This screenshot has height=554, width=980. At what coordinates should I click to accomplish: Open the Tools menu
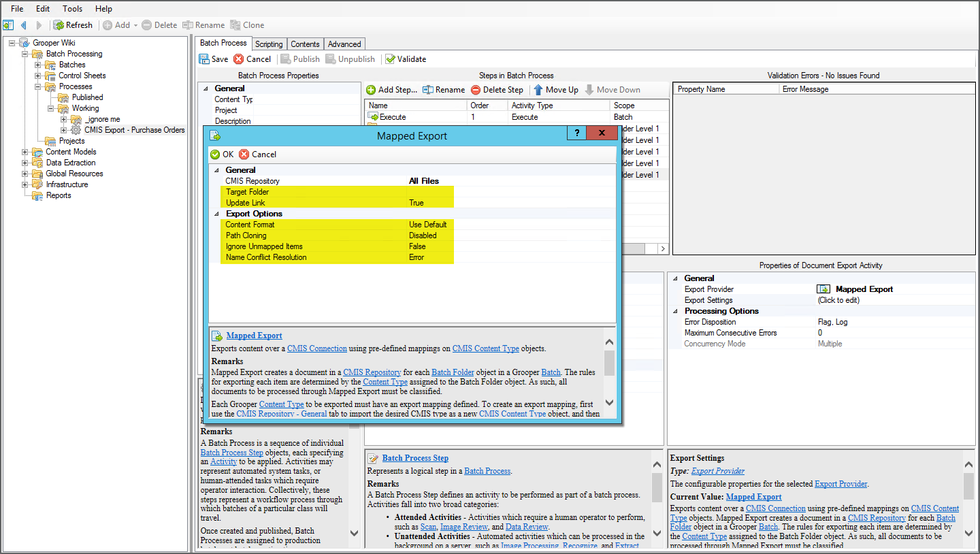click(72, 9)
